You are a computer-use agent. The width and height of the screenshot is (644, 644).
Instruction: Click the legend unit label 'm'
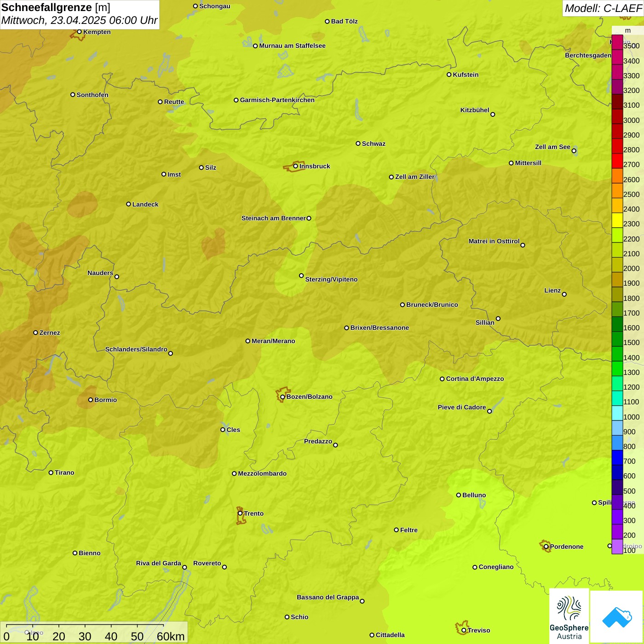click(628, 30)
